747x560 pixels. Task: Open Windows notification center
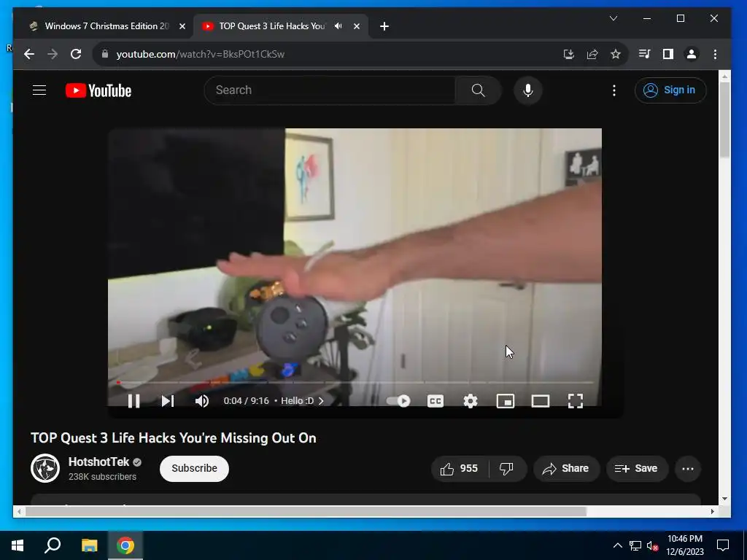(723, 545)
